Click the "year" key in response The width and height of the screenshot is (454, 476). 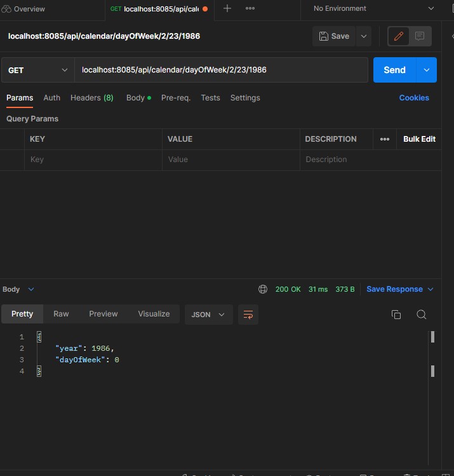pyautogui.click(x=69, y=348)
